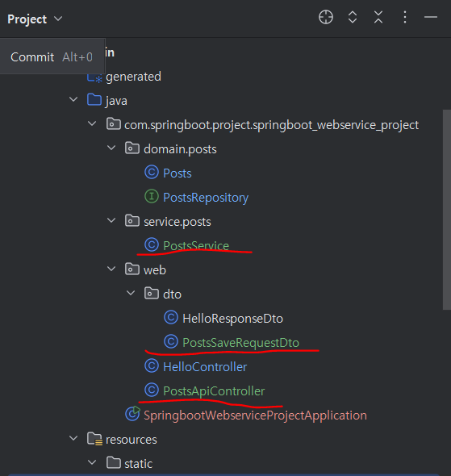Viewport: 451px width, 476px height.
Task: Click the interface icon next to PostsRepository
Action: [x=152, y=196]
